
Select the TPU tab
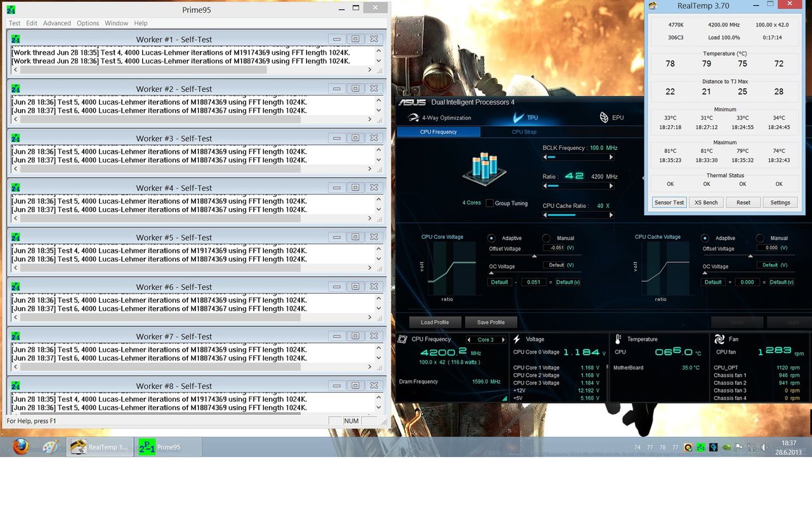pyautogui.click(x=525, y=117)
